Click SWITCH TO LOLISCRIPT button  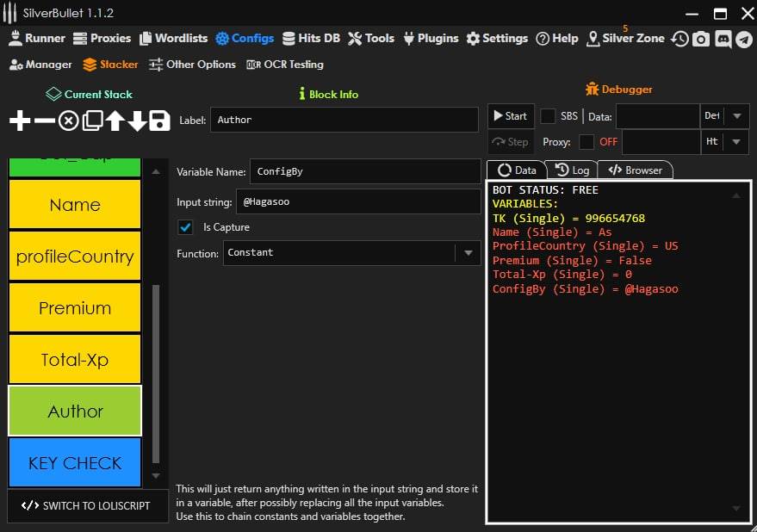pyautogui.click(x=85, y=506)
